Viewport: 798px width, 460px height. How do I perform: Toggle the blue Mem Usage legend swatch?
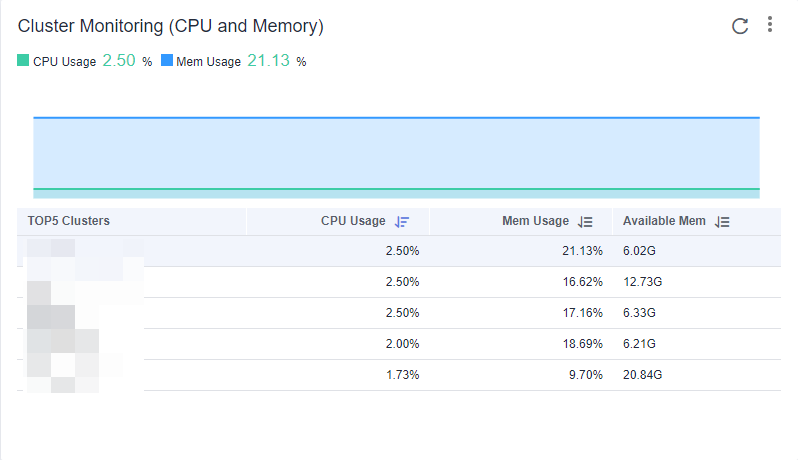[167, 61]
